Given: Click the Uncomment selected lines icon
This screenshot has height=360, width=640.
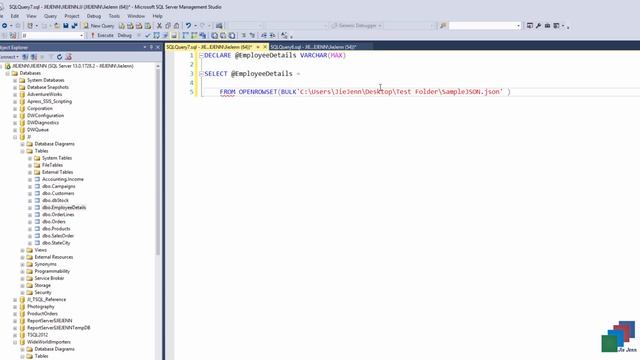Looking at the screenshot, I should point(252,36).
